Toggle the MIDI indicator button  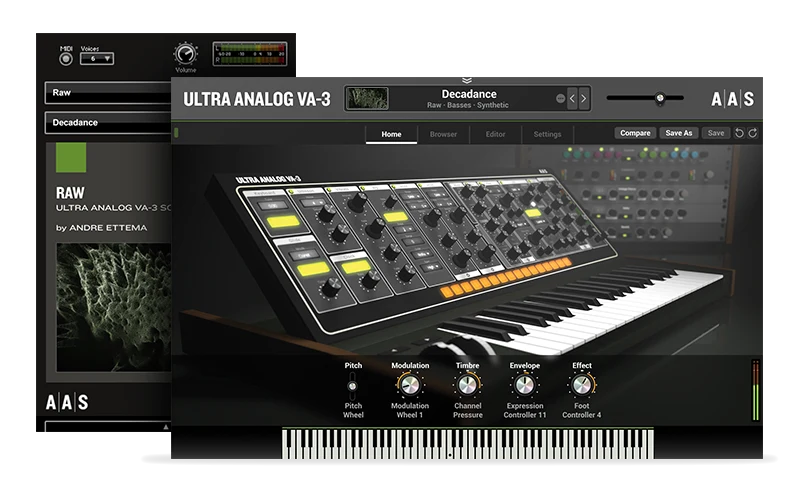(x=66, y=59)
